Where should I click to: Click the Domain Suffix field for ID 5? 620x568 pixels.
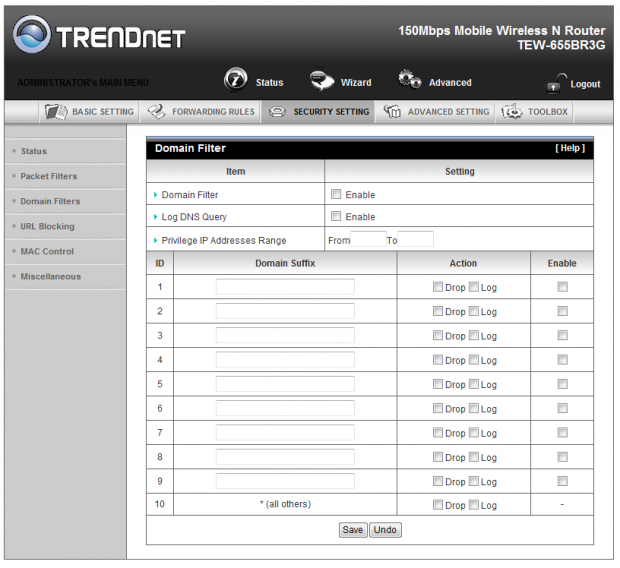(x=285, y=384)
